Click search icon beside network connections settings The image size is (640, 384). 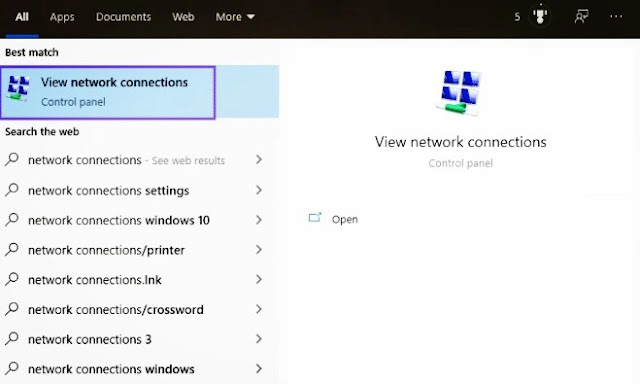pos(12,190)
